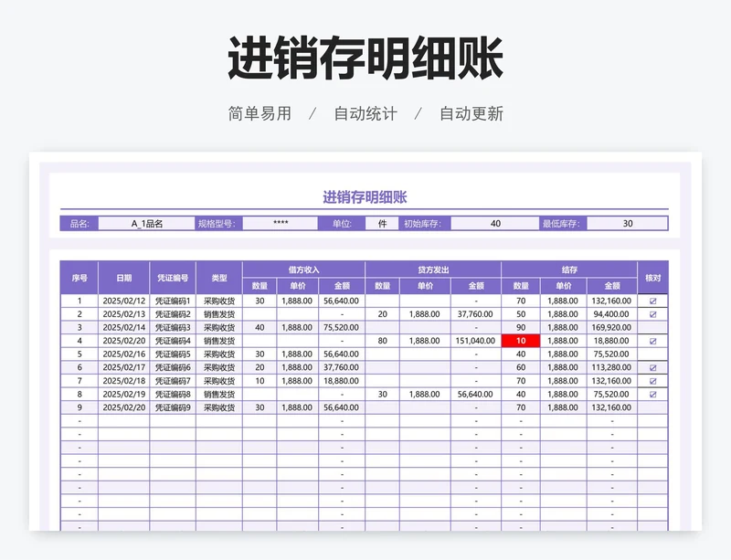Uncheck the 核对 checkbox in row 2
This screenshot has height=560, width=731.
[652, 314]
